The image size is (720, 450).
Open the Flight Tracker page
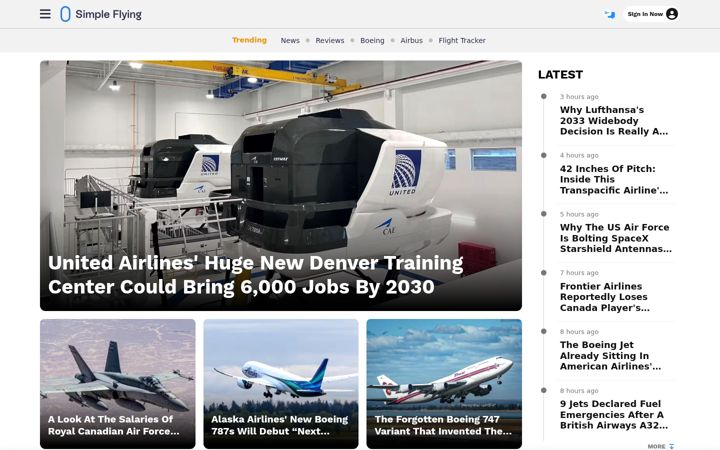pos(461,40)
